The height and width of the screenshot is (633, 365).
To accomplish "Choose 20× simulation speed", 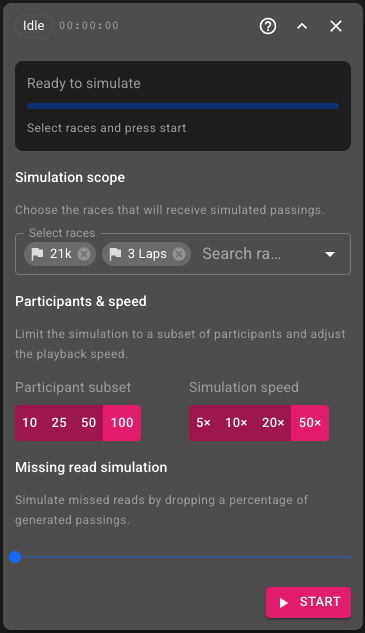I will point(273,423).
